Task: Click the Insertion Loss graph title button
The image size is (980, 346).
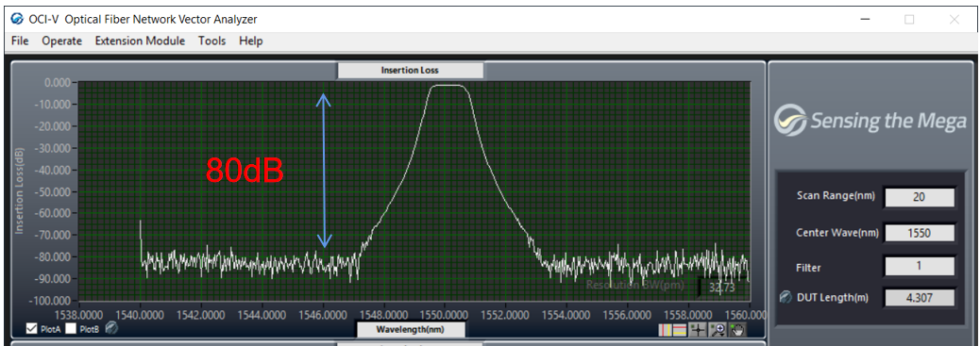Action: coord(410,70)
